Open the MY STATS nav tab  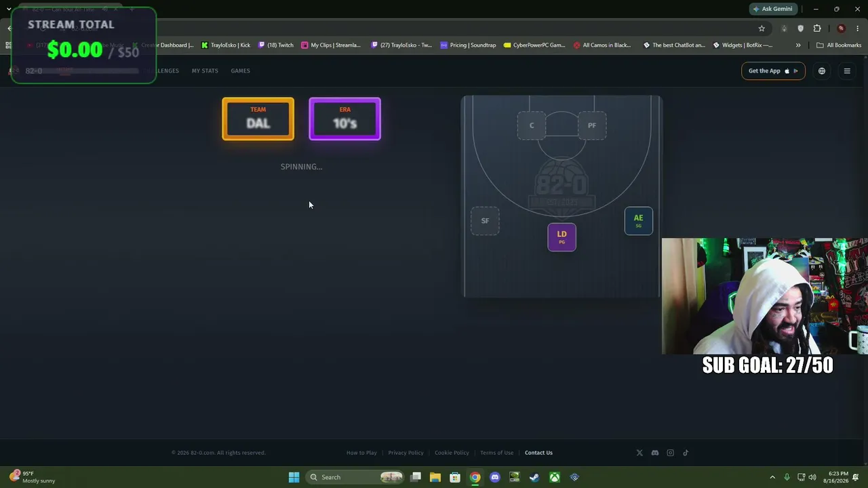205,71
